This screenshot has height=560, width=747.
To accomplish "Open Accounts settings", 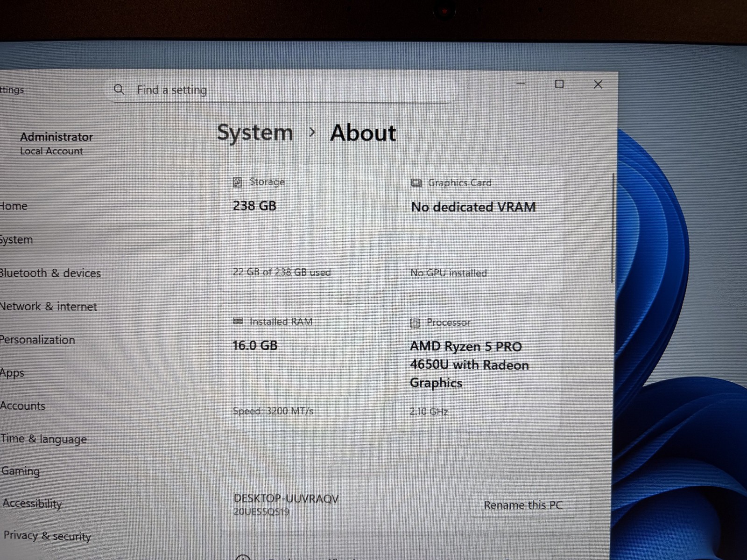I will click(23, 406).
